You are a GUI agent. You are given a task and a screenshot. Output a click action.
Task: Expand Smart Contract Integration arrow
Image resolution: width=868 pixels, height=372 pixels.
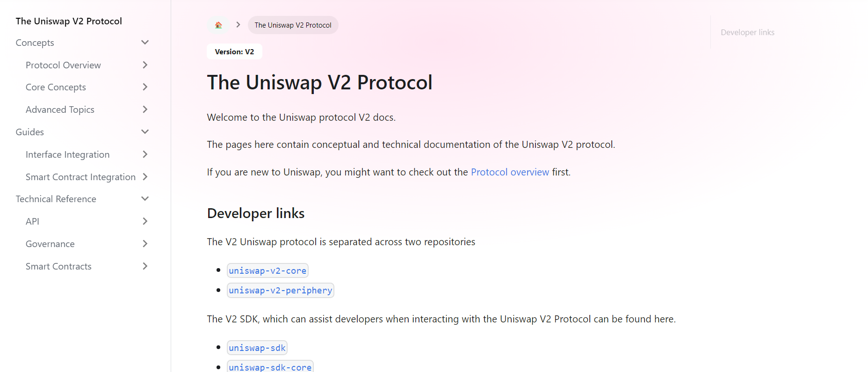click(145, 177)
